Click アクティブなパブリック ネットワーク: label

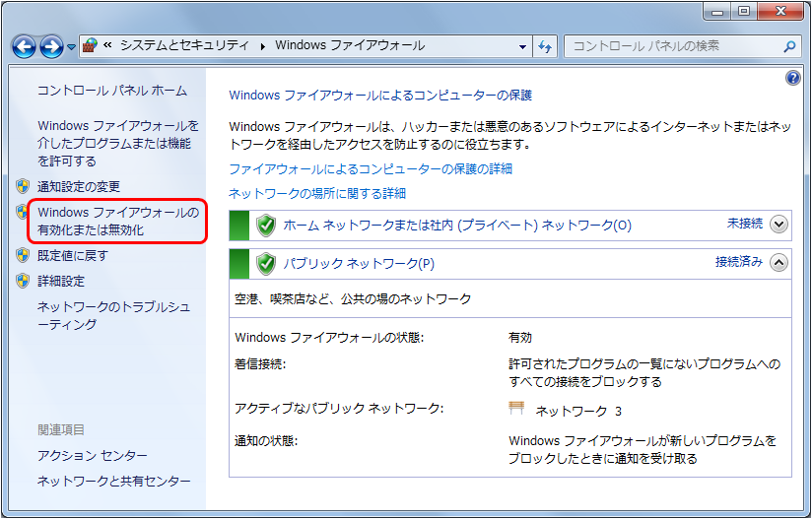(x=339, y=409)
